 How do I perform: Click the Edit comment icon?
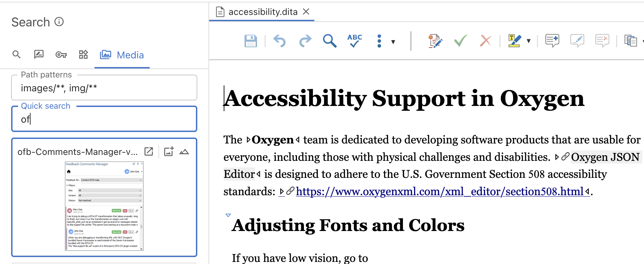(577, 41)
